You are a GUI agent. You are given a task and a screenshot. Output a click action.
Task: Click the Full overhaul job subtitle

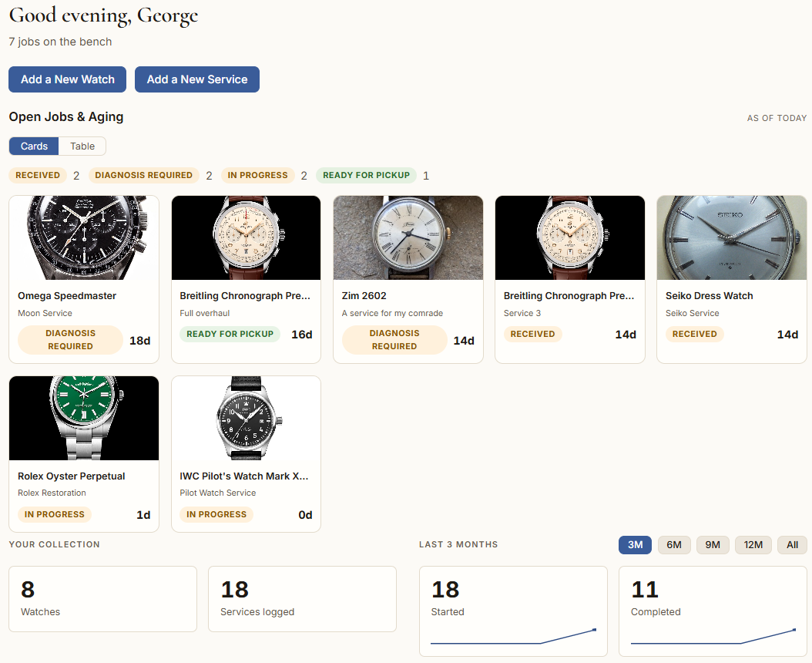(205, 313)
